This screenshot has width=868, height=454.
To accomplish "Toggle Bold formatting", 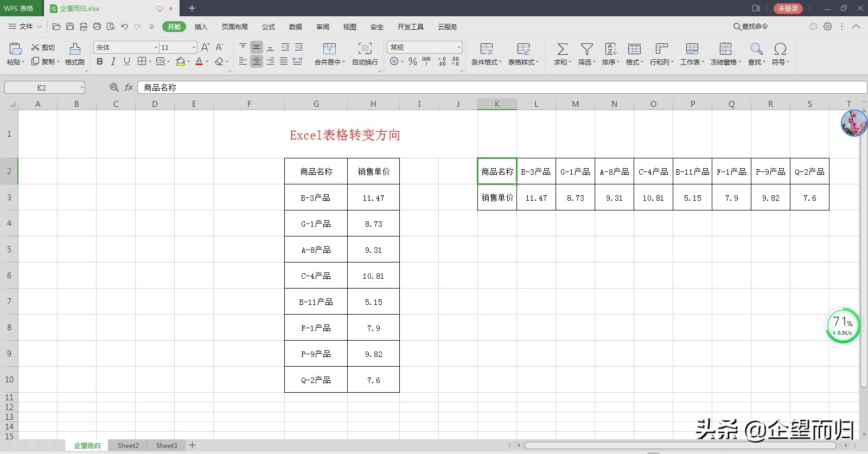I will pos(100,61).
